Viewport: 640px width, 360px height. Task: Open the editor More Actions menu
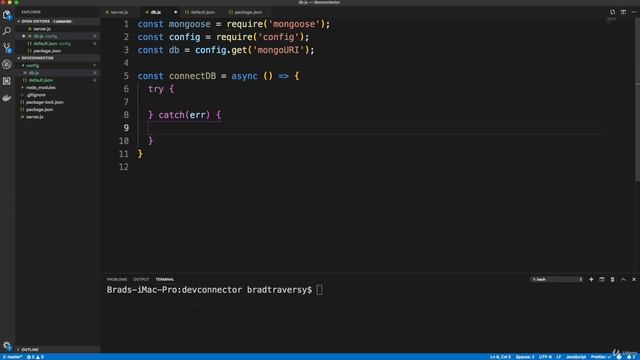point(634,12)
